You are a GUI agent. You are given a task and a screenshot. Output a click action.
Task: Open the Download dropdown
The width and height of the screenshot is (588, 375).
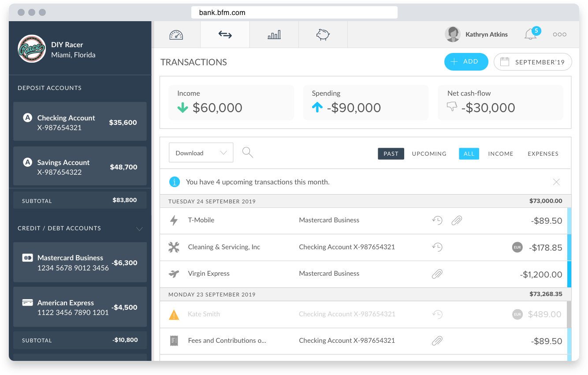(201, 153)
